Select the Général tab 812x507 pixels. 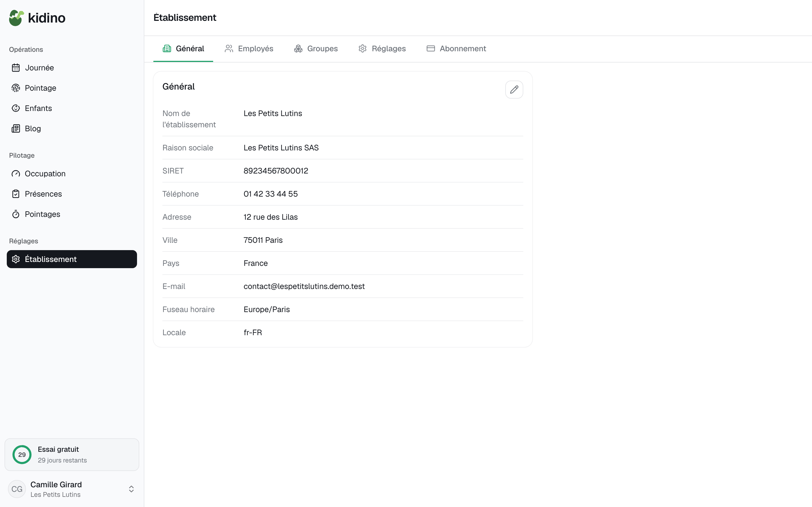tap(183, 49)
